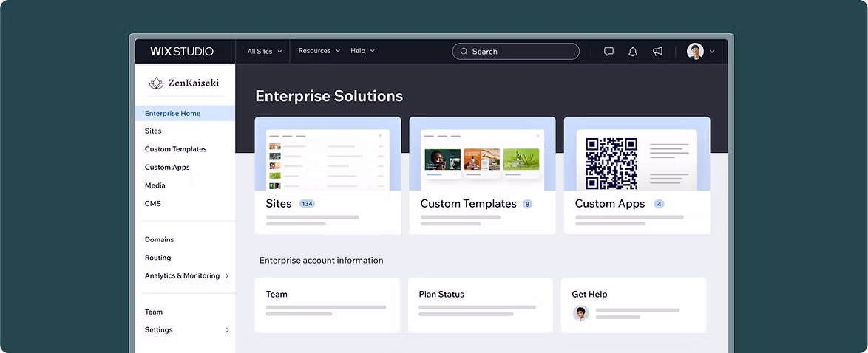This screenshot has width=868, height=353.
Task: Open the Sites card
Action: 328,176
